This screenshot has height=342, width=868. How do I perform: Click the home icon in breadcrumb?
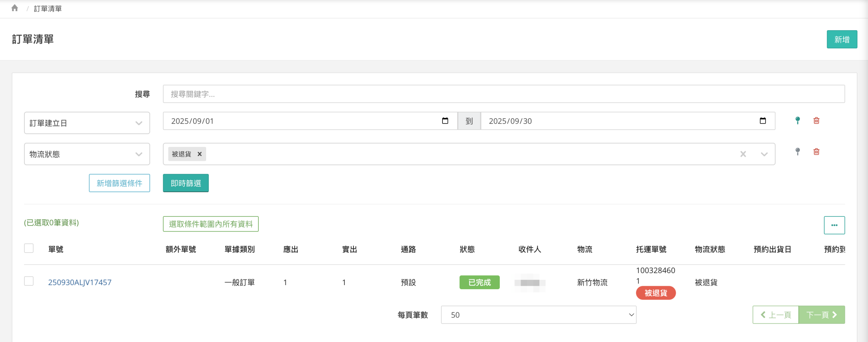pos(15,8)
